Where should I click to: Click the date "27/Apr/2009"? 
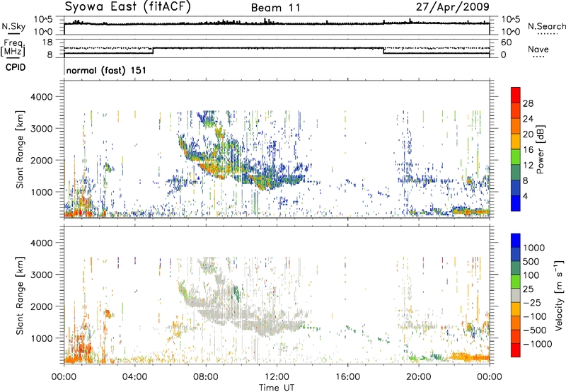tap(453, 7)
